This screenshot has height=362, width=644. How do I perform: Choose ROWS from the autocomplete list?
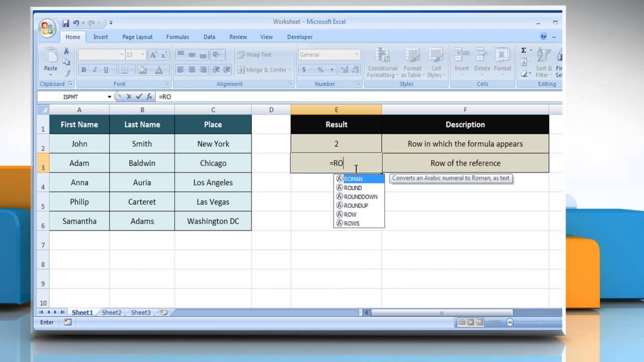coord(359,223)
